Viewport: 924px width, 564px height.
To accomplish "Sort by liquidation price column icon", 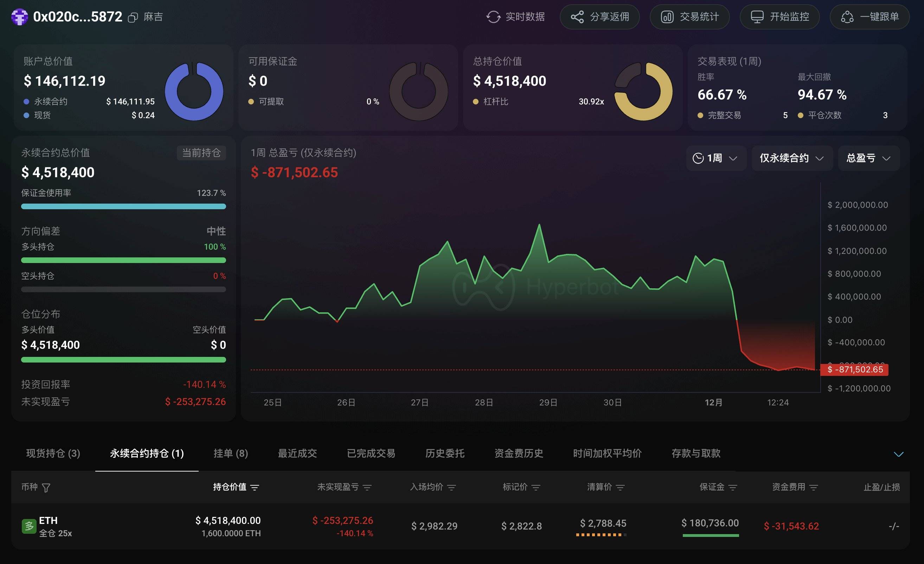I will click(x=620, y=487).
